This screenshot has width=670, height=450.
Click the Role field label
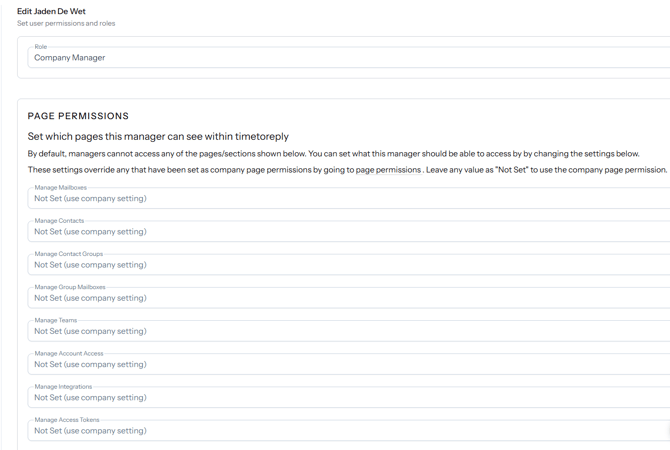click(x=41, y=47)
